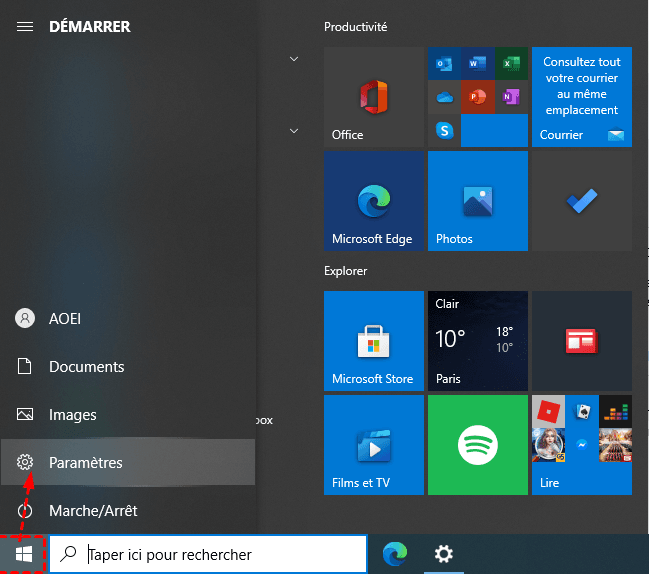Screen dimensions: 649x574
Task: Open the Office tile
Action: [x=374, y=97]
